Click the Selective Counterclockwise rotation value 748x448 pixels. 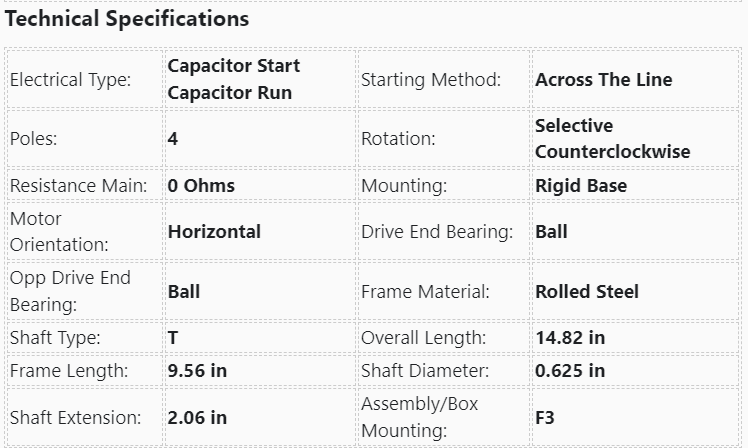612,139
